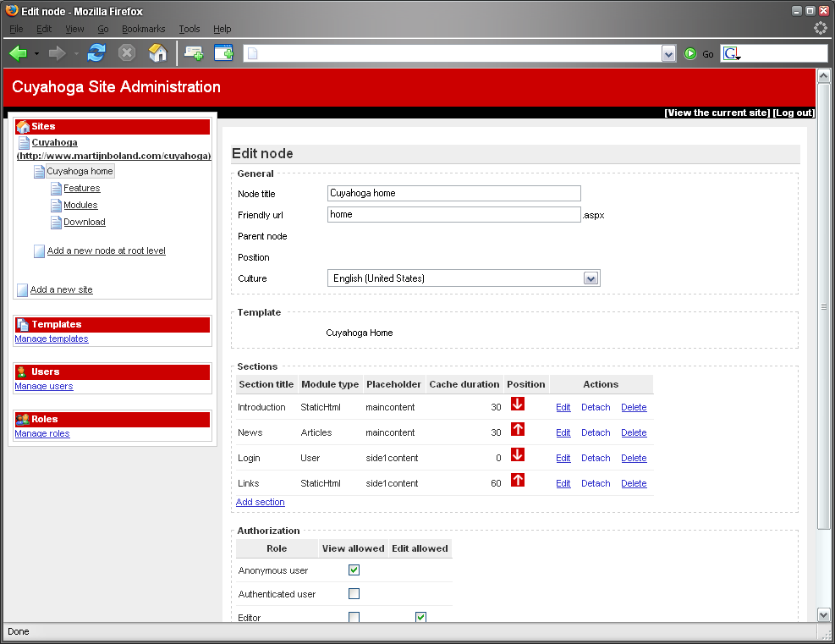Move the Links section up
This screenshot has width=835, height=644.
518,480
